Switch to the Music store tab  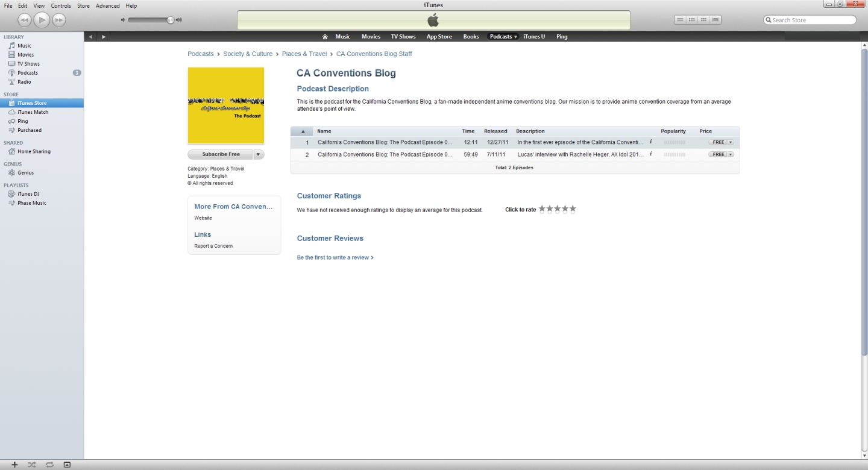(343, 37)
